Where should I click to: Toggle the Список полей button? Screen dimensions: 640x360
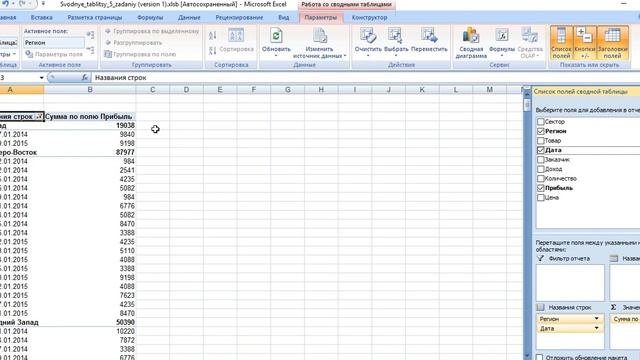tap(561, 43)
